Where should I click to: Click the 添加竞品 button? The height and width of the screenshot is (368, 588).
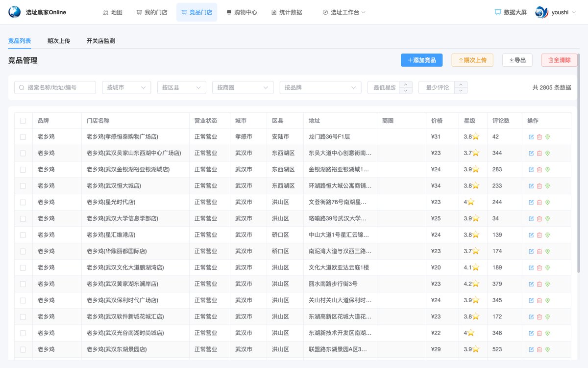[422, 60]
